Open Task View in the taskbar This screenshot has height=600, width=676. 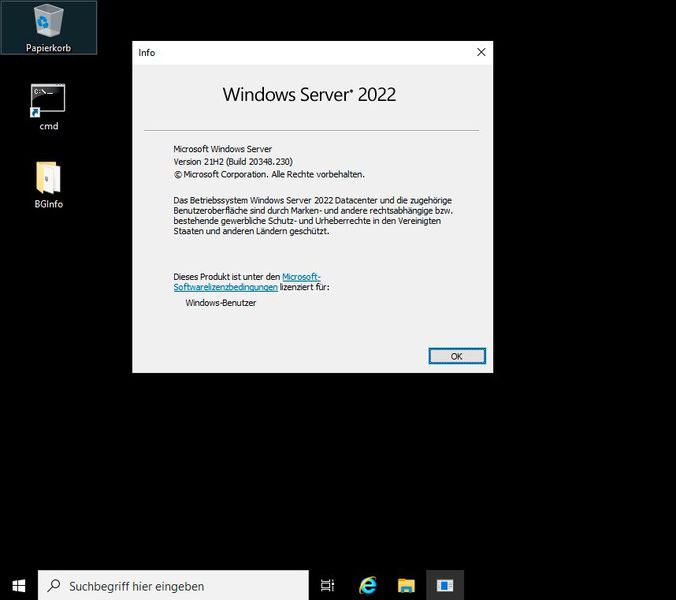pyautogui.click(x=328, y=585)
